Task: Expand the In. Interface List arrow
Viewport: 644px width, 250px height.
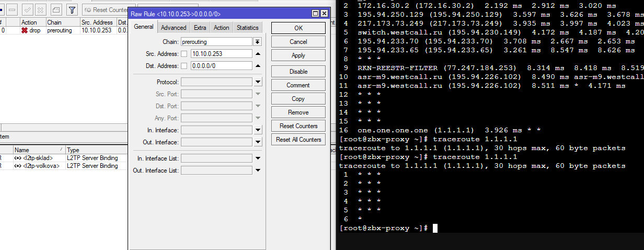Action: 257,158
